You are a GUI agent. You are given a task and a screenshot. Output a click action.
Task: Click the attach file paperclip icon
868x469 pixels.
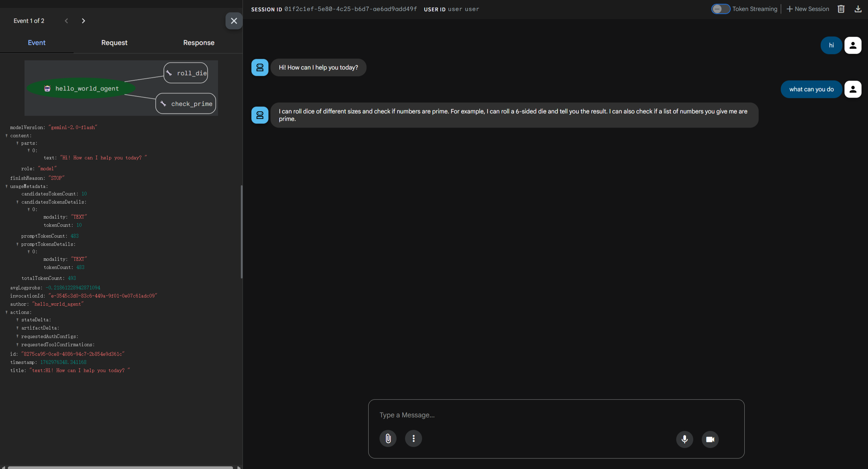point(388,438)
